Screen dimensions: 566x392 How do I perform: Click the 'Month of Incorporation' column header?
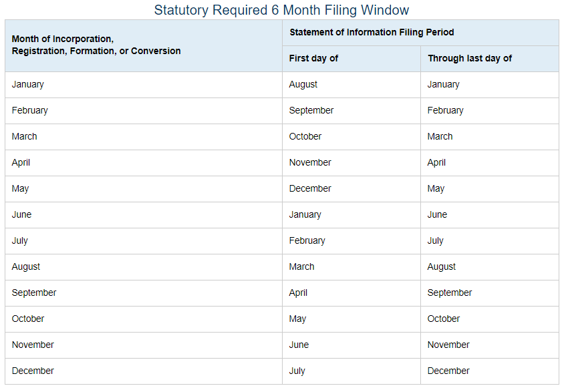click(96, 45)
